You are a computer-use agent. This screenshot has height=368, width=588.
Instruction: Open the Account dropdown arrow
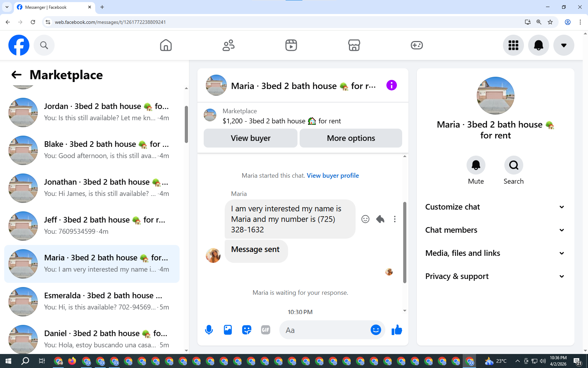(x=564, y=45)
